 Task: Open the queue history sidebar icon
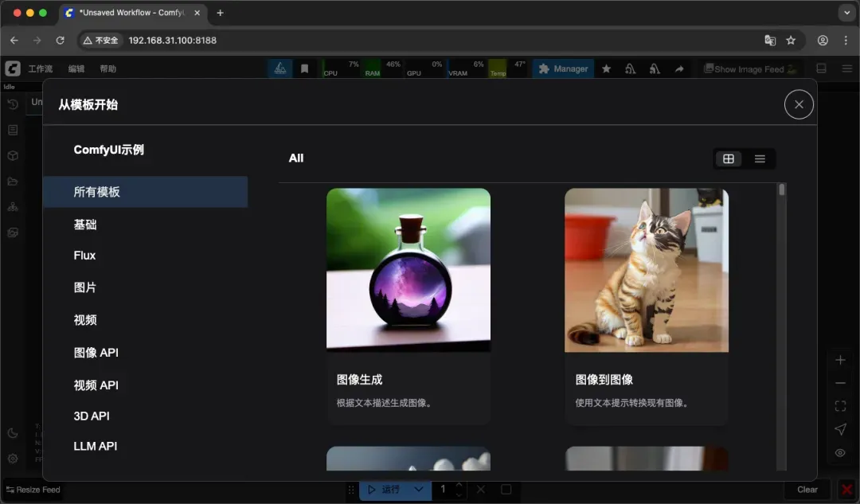click(13, 104)
